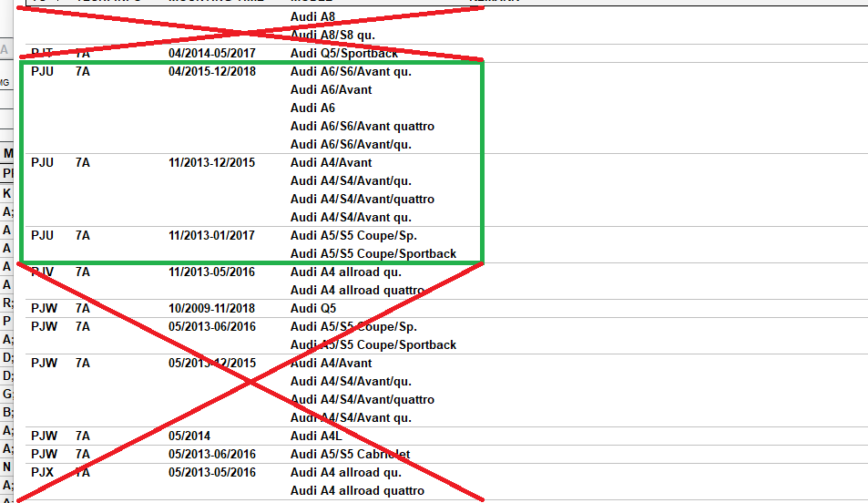Select the Audi A6/Avant model entry
Screen dimensions: 868x503
(331, 89)
